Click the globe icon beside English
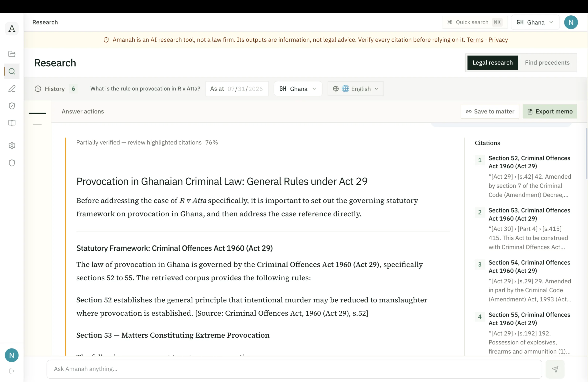The image size is (588, 382). pos(335,89)
